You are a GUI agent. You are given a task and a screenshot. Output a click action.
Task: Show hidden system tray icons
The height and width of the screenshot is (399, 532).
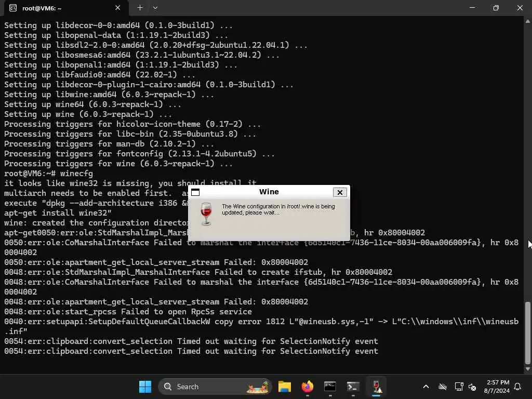[426, 387]
